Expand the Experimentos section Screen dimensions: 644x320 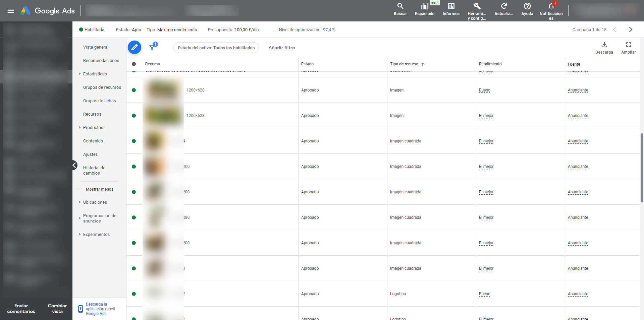tap(80, 234)
